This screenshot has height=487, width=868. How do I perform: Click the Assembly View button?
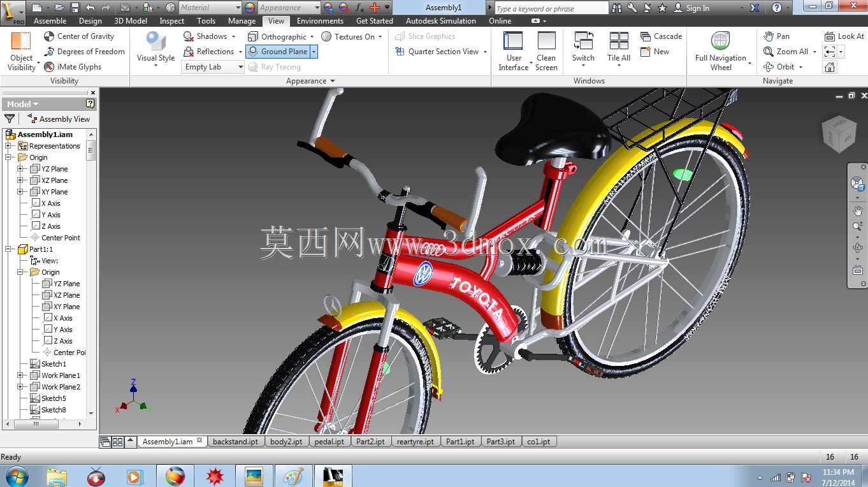point(59,119)
